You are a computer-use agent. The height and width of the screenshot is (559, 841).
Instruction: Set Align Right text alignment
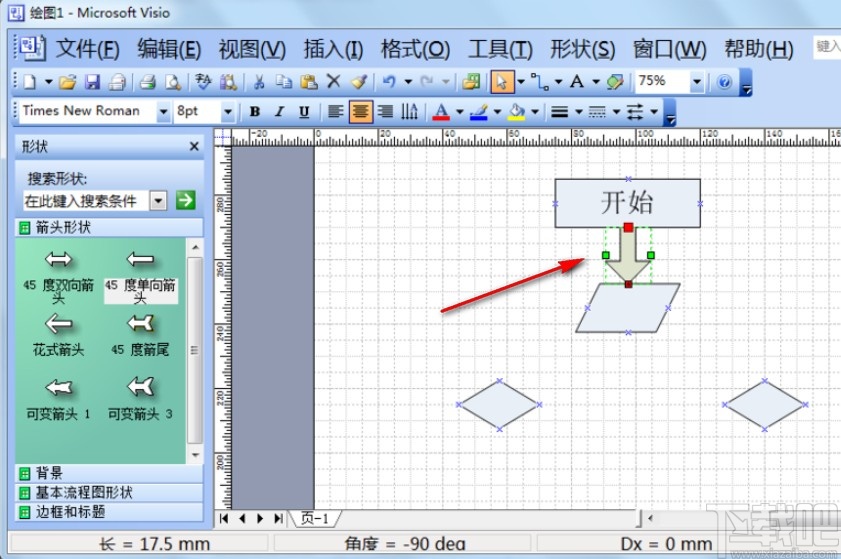point(385,112)
